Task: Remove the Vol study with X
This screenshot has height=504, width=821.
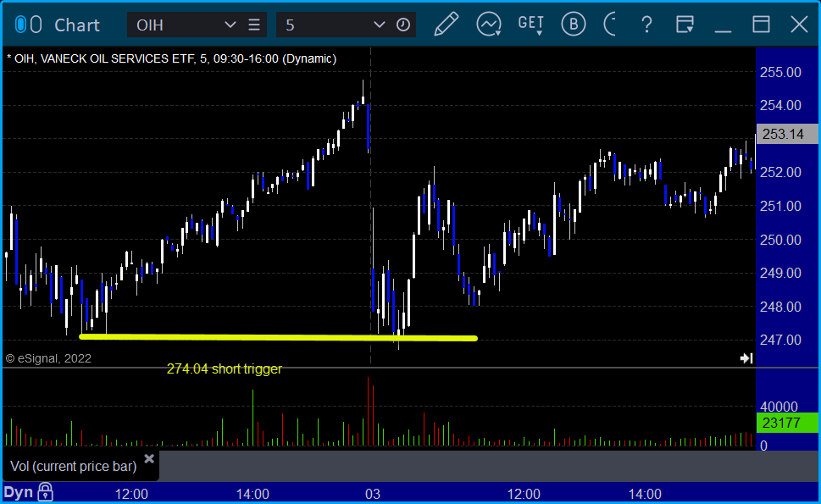Action: (x=149, y=459)
